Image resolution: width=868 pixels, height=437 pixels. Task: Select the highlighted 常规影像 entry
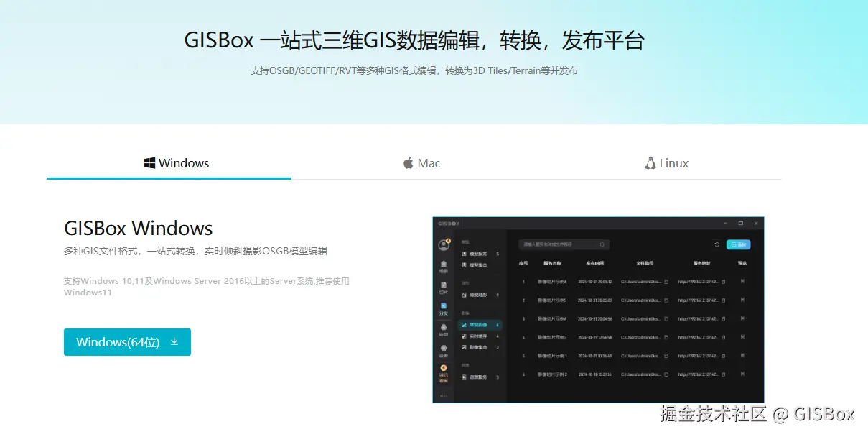pos(481,325)
